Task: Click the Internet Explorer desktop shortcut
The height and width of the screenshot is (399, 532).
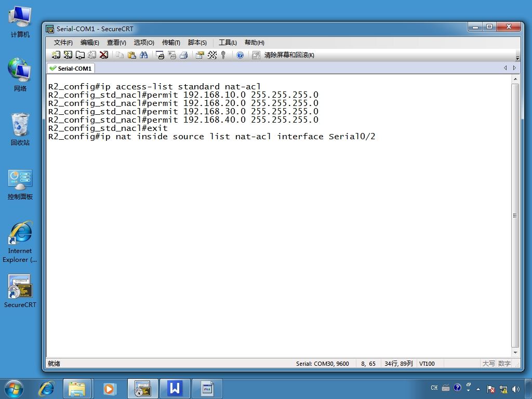Action: [x=20, y=242]
